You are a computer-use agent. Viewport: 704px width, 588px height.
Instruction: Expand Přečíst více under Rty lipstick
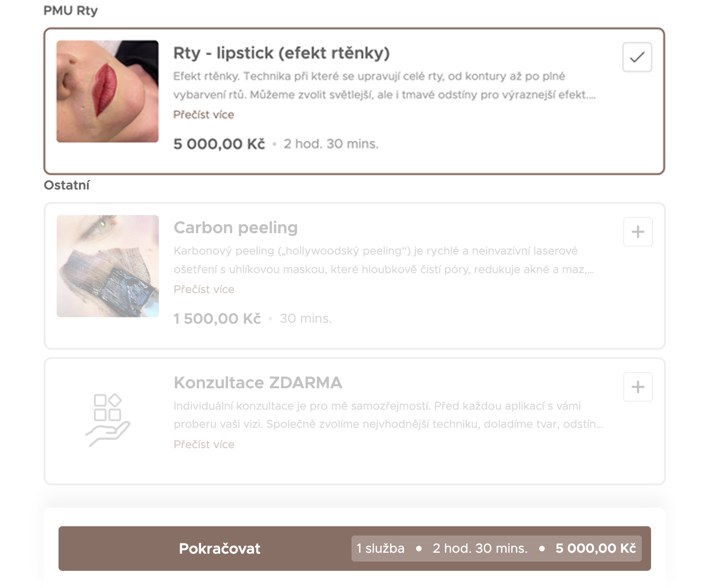[x=203, y=115]
